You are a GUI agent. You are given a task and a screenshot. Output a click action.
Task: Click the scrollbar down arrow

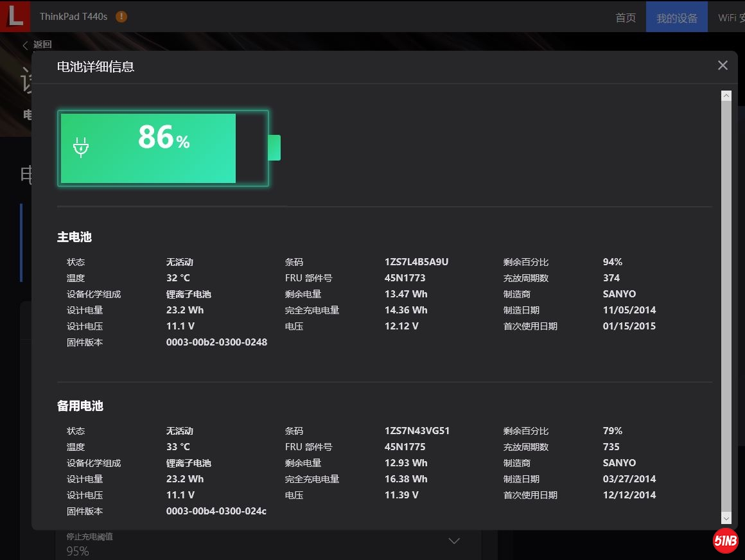pos(726,518)
